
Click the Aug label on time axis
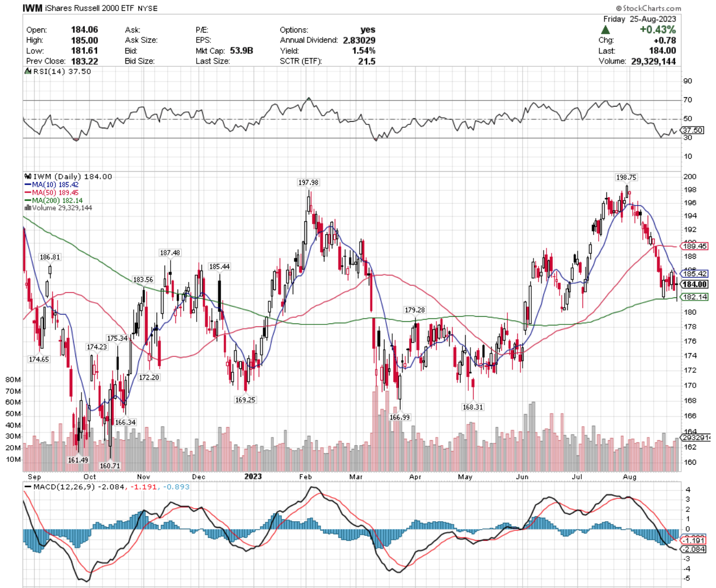(x=630, y=477)
